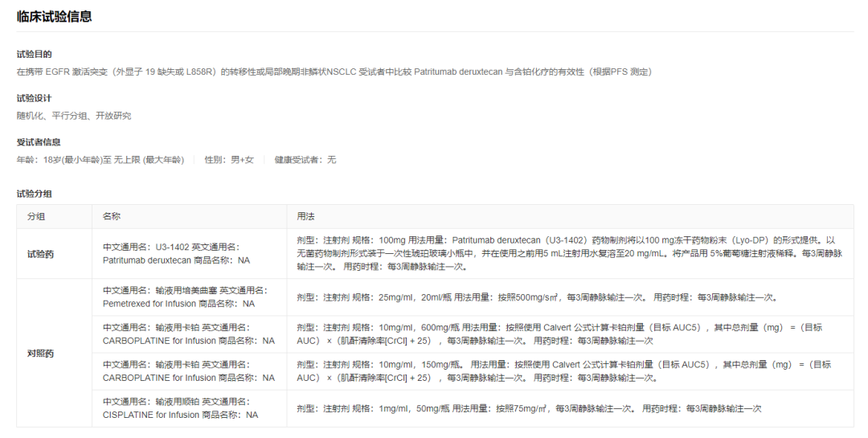Click the 临床试验信息 page heading
The height and width of the screenshot is (438, 868).
pos(55,16)
